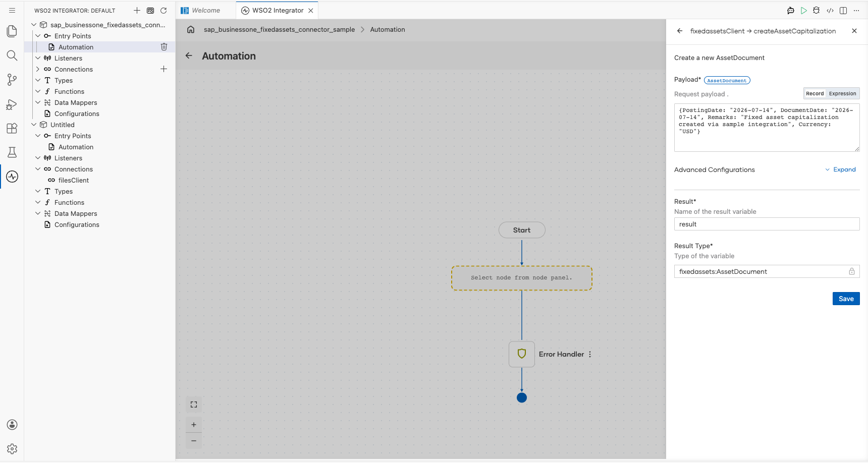Viewport: 868px width, 463px height.
Task: Close the createAssetCapitalization side panel
Action: 854,31
